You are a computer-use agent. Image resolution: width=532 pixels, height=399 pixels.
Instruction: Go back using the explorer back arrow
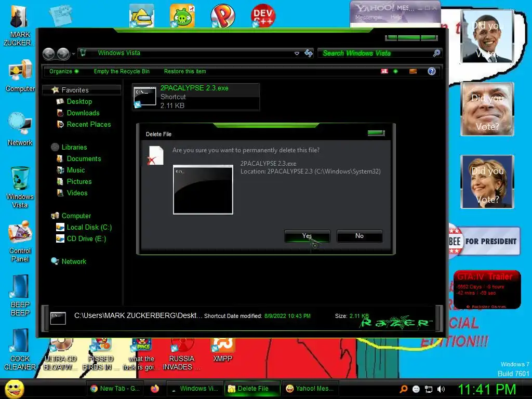coord(49,54)
